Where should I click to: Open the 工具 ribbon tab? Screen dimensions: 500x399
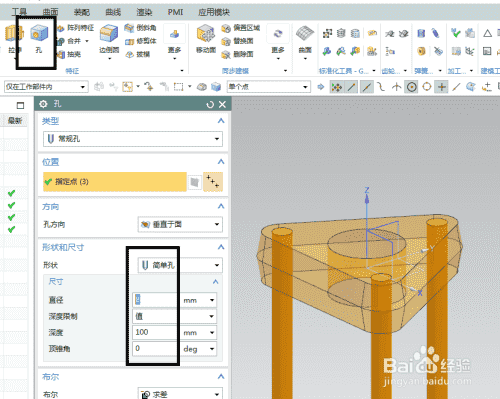click(x=19, y=12)
